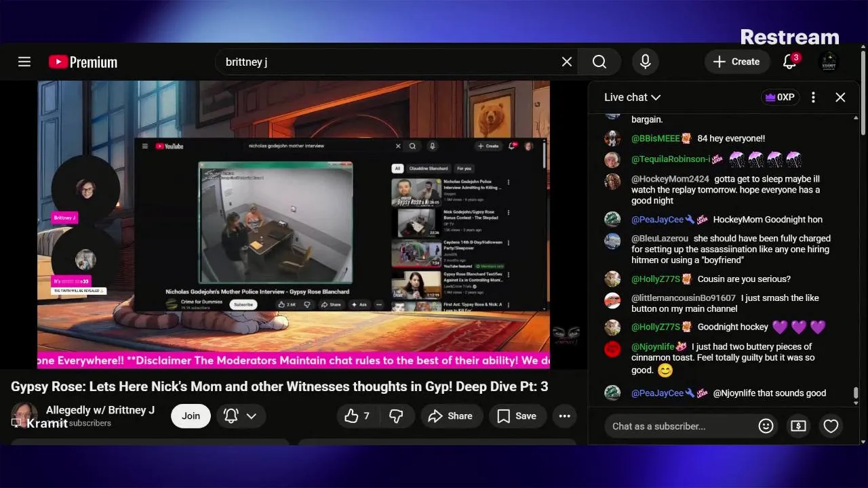Click the video player area
Image resolution: width=868 pixels, height=488 pixels.
pos(294,224)
